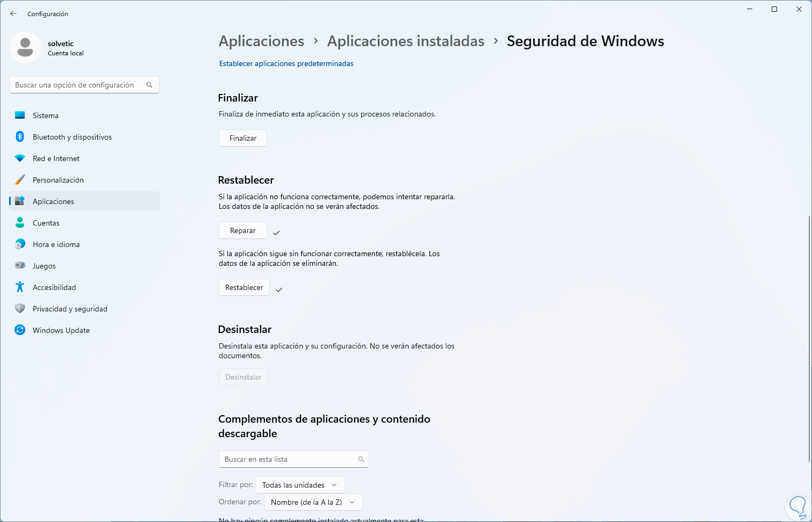Click Aplicaciones breadcrumb
Screen dimensions: 812x522
(x=262, y=41)
